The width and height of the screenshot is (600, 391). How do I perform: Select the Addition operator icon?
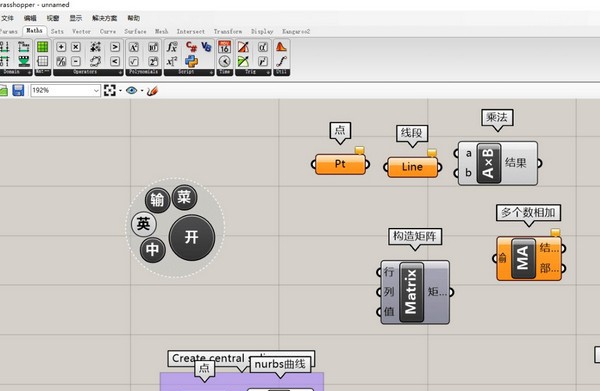61,47
